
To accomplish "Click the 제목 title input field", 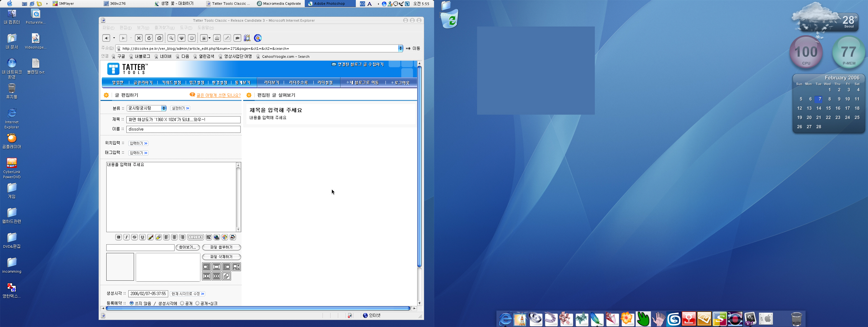I will coord(183,120).
